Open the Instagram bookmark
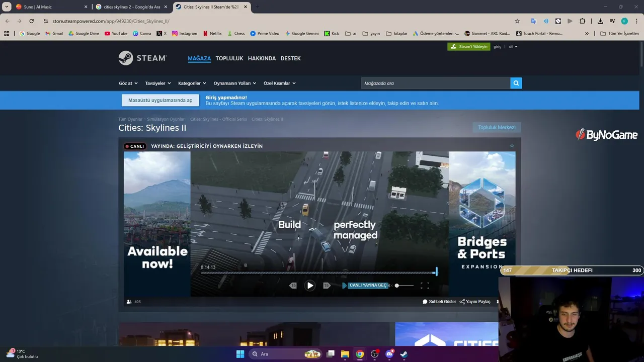The image size is (644, 362). [x=184, y=34]
